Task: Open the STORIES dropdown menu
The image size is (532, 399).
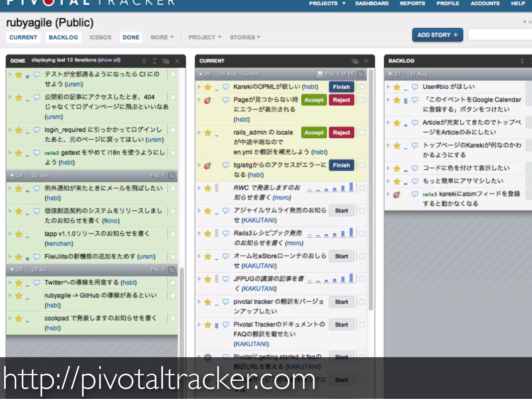Action: click(x=245, y=37)
